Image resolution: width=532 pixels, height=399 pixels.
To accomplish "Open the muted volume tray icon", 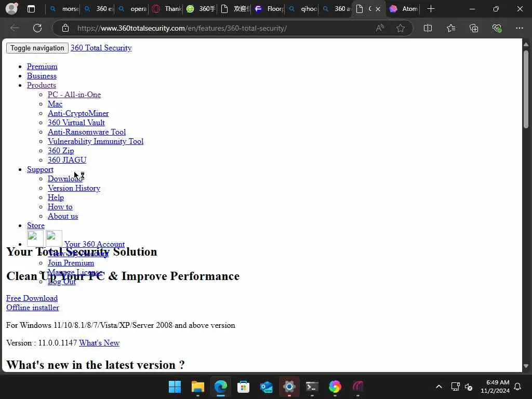I will click(x=469, y=387).
